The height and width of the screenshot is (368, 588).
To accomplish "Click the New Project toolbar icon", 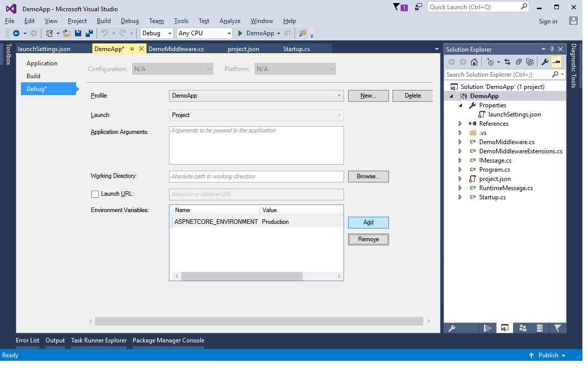I will click(49, 33).
